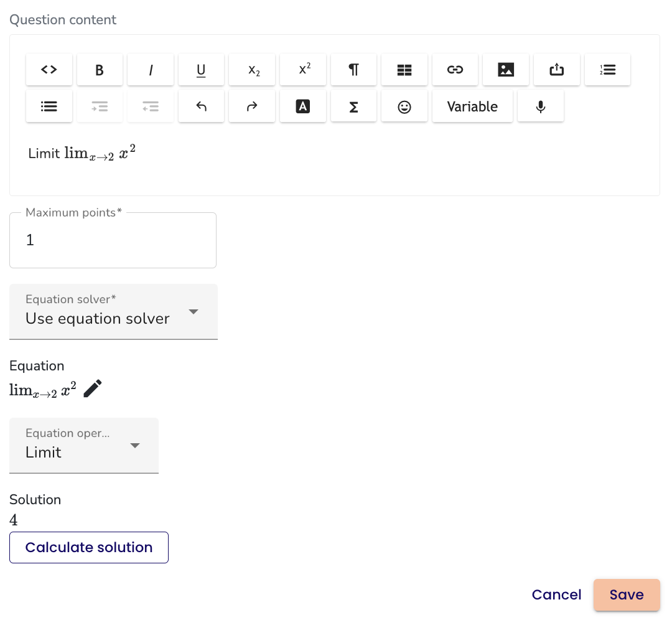Toggle the code view icon
The height and width of the screenshot is (625, 672).
click(49, 70)
